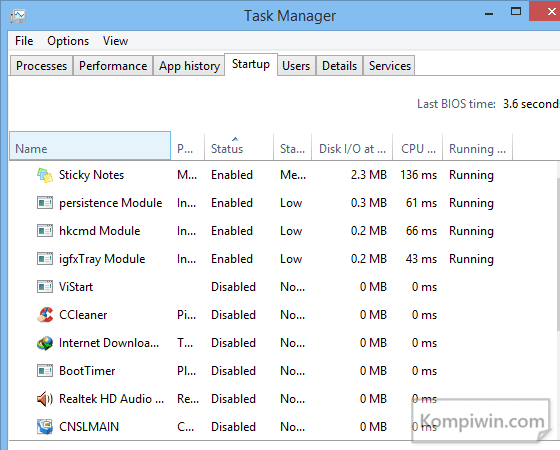
Task: Click the Sticky Notes app icon
Action: (45, 175)
